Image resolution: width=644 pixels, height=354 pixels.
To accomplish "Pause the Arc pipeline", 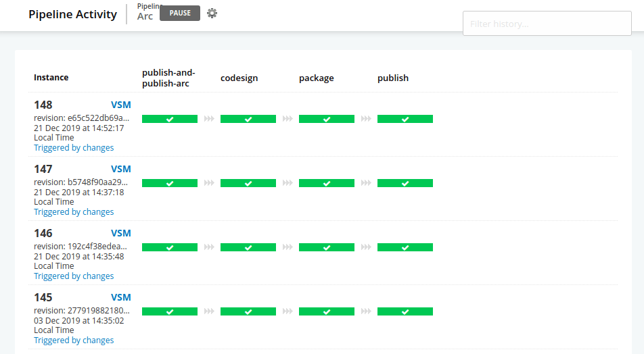I will tap(180, 13).
